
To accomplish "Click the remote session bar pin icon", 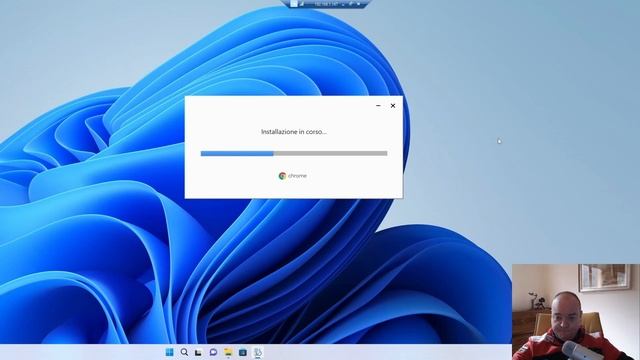I will [294, 4].
